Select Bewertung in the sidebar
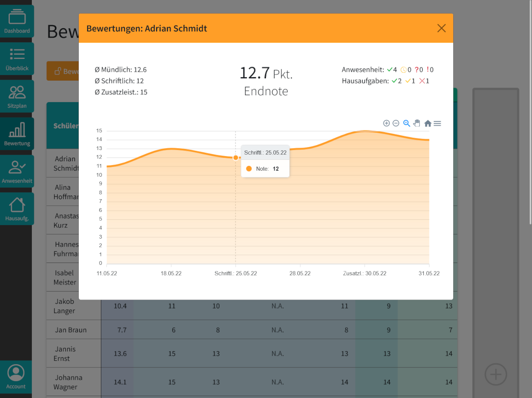The height and width of the screenshot is (398, 532). pyautogui.click(x=17, y=134)
